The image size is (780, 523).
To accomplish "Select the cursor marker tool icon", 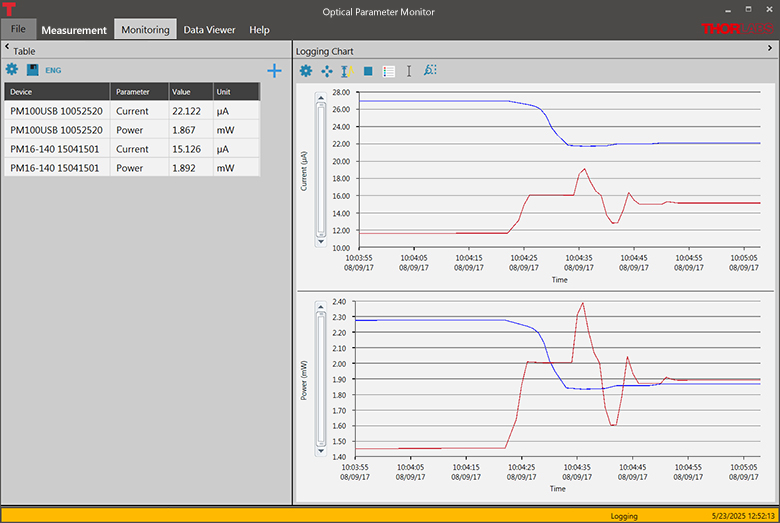I will 409,71.
